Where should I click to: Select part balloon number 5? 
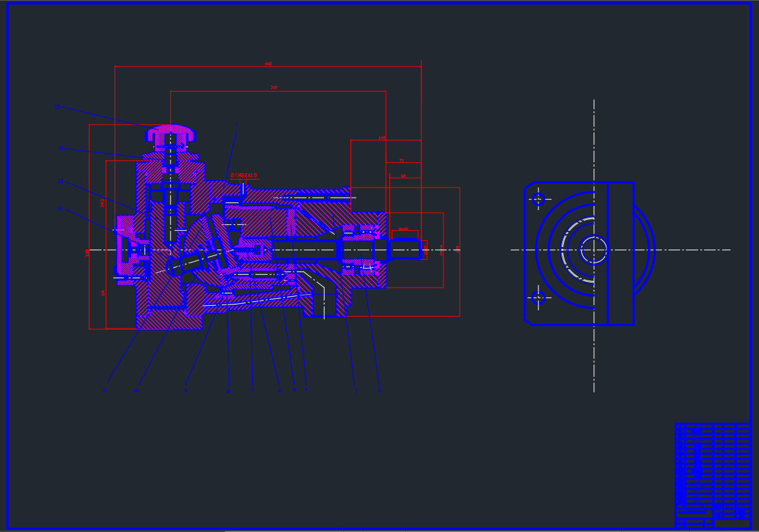pos(294,390)
